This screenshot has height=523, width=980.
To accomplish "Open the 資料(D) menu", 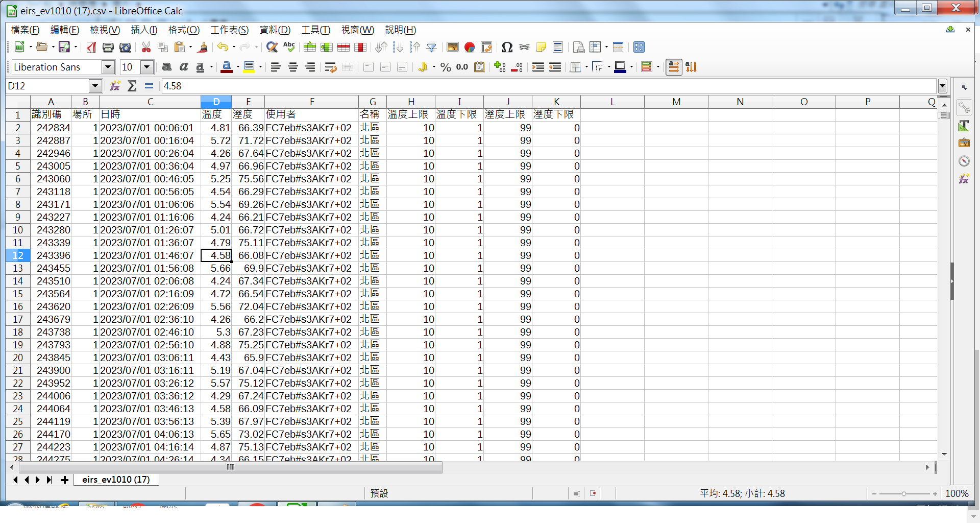I will pos(275,30).
